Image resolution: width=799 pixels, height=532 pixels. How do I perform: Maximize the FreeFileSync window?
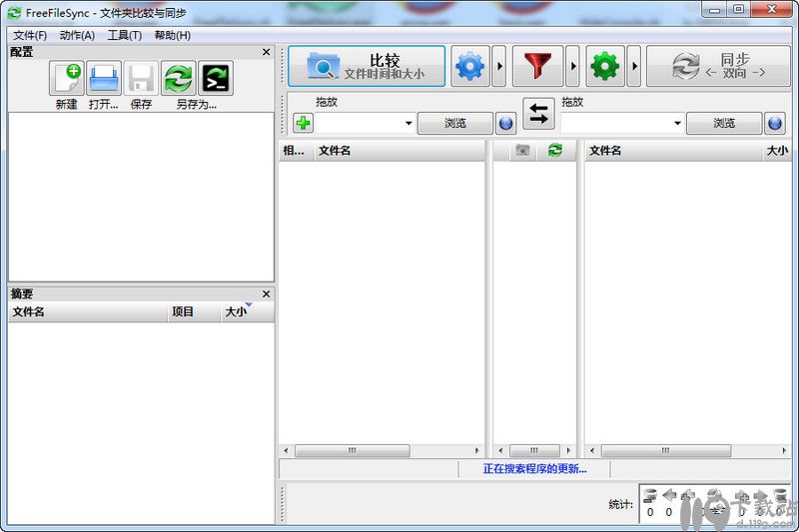tap(738, 10)
